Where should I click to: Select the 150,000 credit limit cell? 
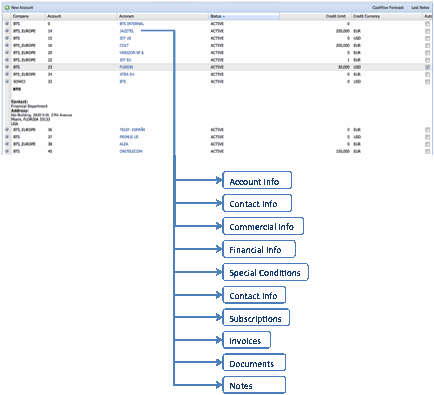tap(343, 151)
